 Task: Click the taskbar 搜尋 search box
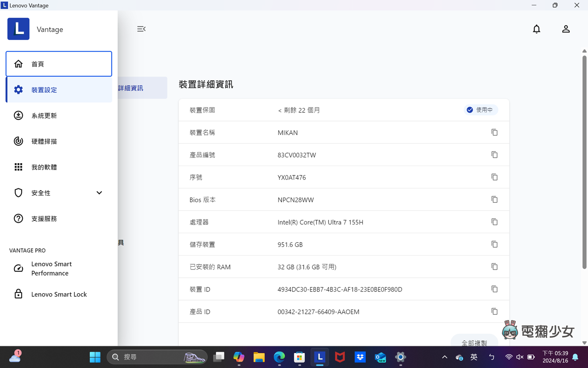coord(157,357)
